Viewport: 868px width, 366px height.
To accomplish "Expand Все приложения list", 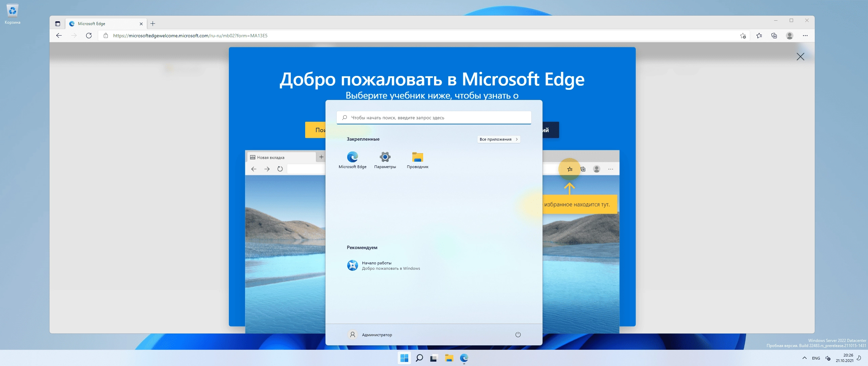I will [x=498, y=139].
